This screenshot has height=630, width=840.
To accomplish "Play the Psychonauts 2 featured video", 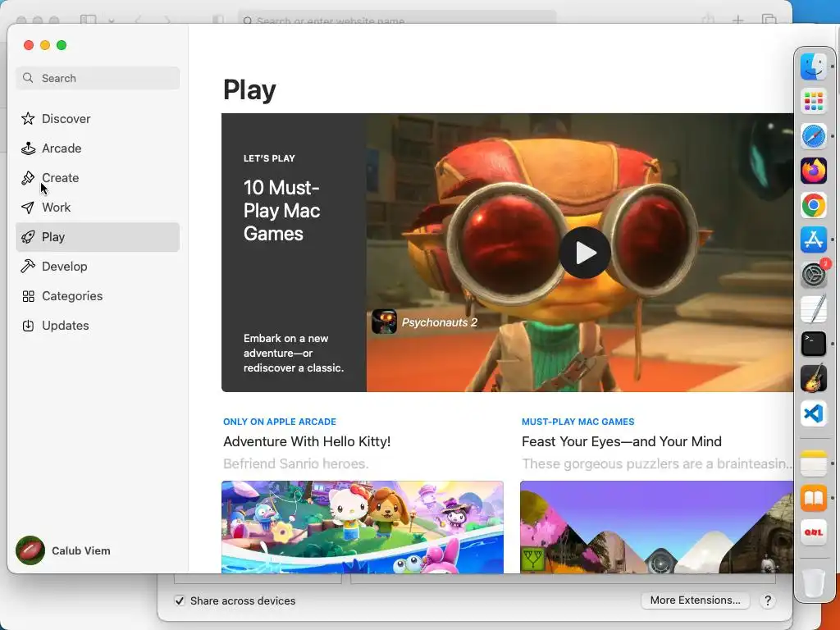I will [x=585, y=253].
